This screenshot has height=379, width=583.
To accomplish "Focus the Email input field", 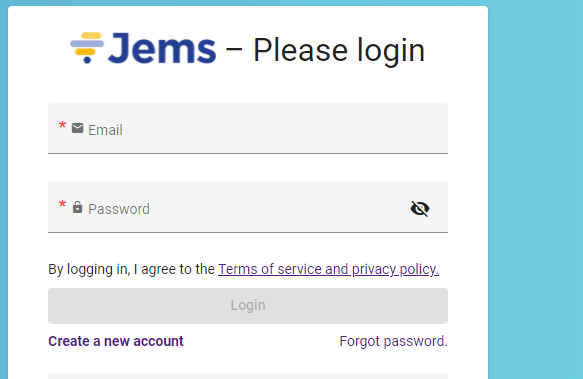I will (x=248, y=128).
